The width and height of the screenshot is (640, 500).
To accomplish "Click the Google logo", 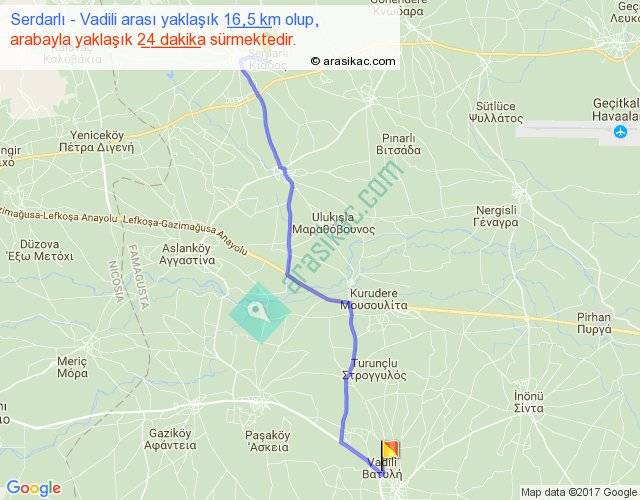I will pos(34,488).
